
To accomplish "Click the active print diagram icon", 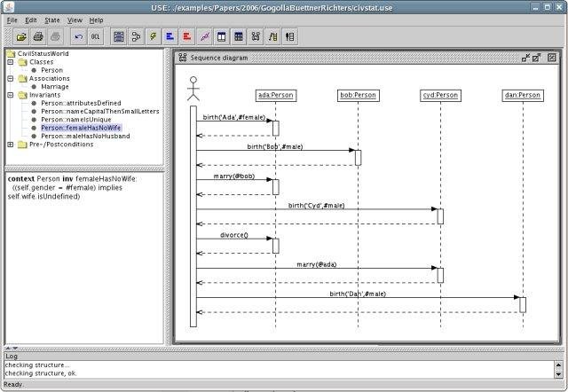I will [38, 36].
